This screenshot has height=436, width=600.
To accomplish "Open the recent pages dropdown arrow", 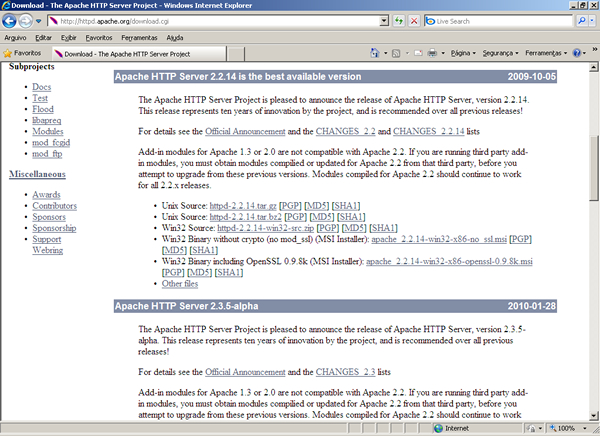I will [x=38, y=21].
